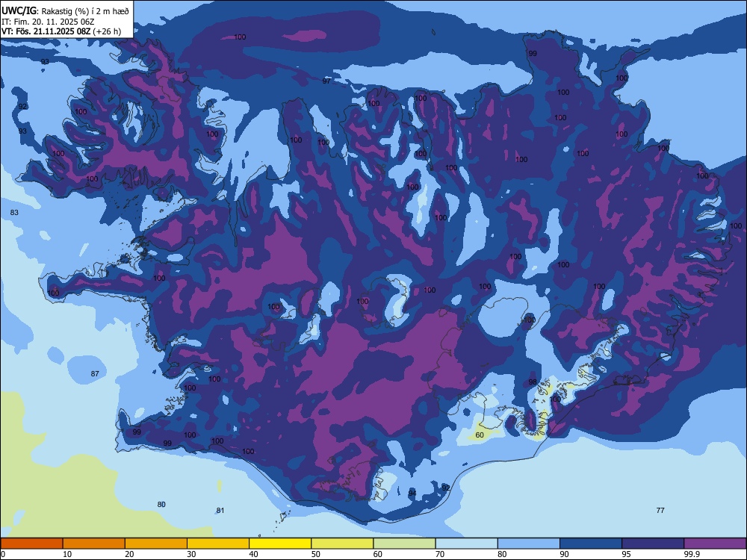Click the medium blue 80–90 legend swatch
This screenshot has width=747, height=560.
pos(529,544)
